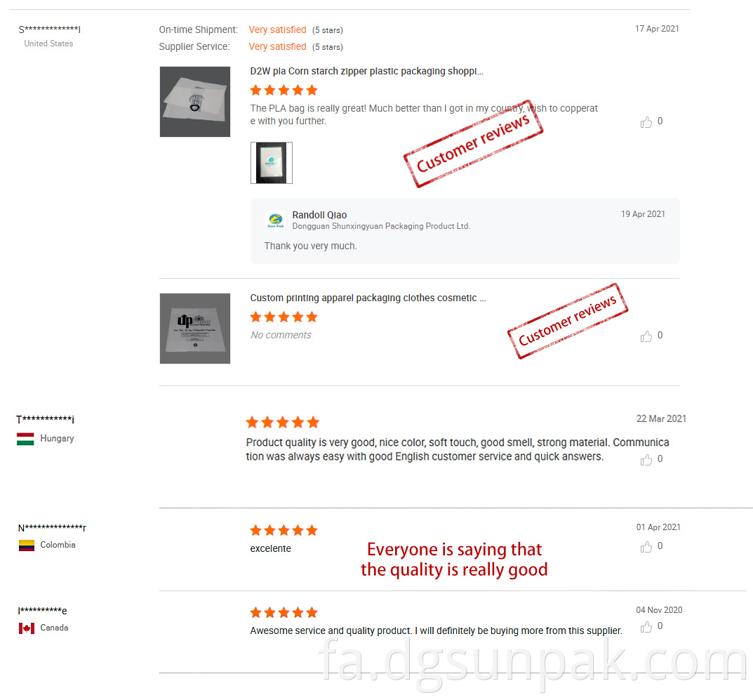Image resolution: width=753 pixels, height=700 pixels.
Task: Click Dongguan Shunxingyuan Packaging Product Ltd. name
Action: [381, 226]
